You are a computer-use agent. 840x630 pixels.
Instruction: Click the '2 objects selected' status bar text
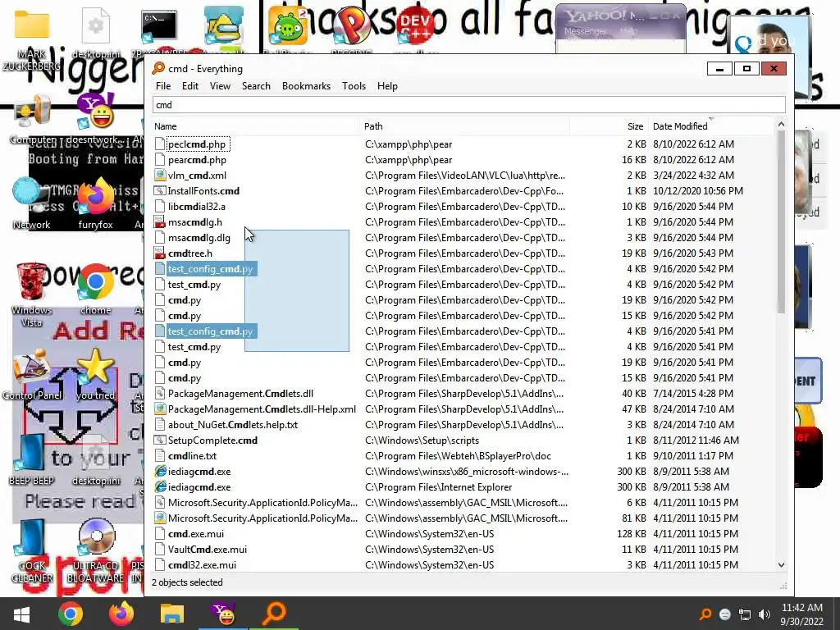[x=187, y=582]
